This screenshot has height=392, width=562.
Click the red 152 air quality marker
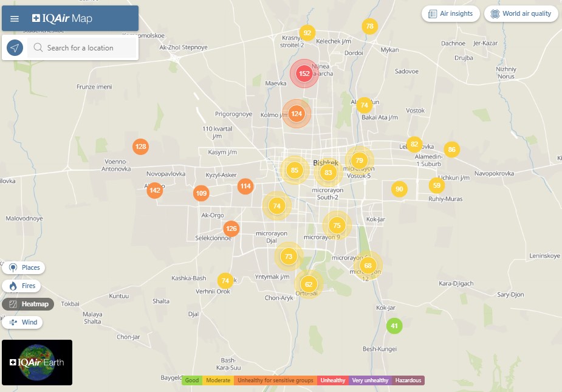click(x=304, y=74)
